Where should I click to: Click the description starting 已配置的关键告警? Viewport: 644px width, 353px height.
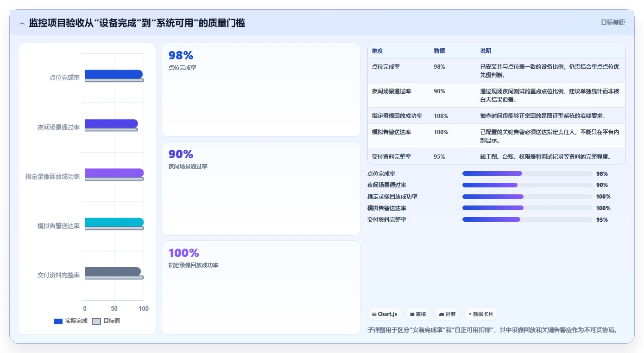[549, 136]
